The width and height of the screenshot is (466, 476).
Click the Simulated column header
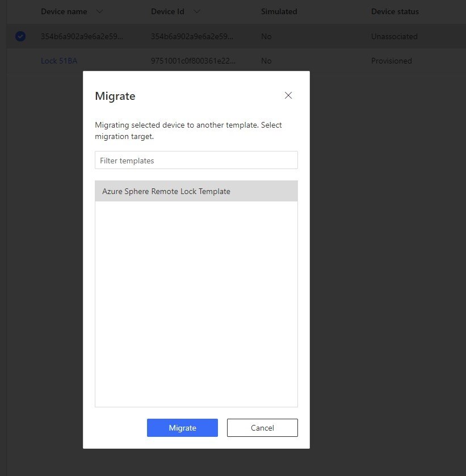(x=279, y=11)
